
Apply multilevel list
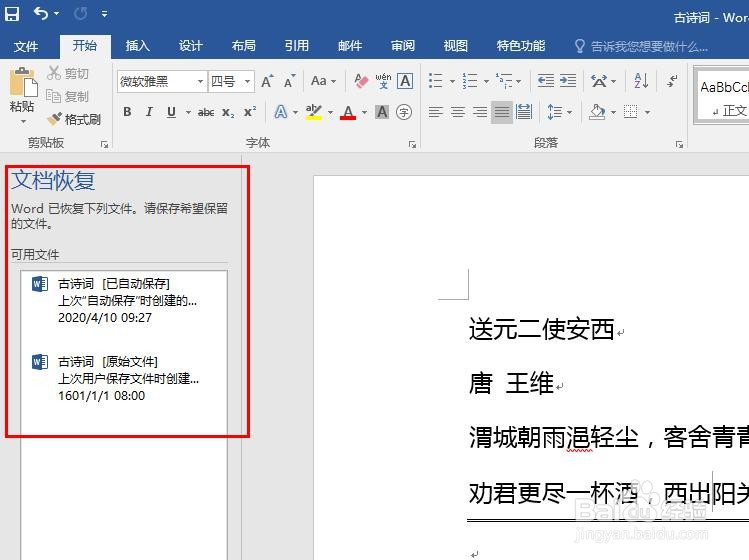tap(504, 81)
